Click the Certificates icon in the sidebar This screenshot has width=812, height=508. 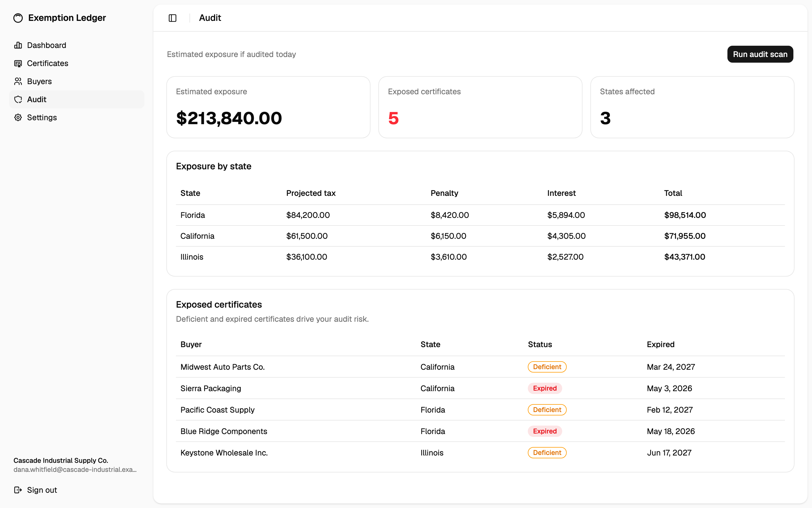click(18, 63)
